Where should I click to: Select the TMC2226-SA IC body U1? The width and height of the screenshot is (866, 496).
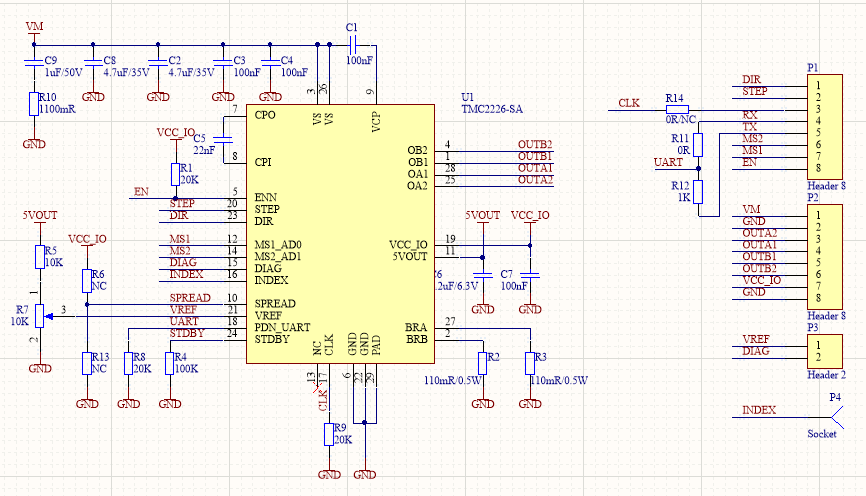coord(340,234)
